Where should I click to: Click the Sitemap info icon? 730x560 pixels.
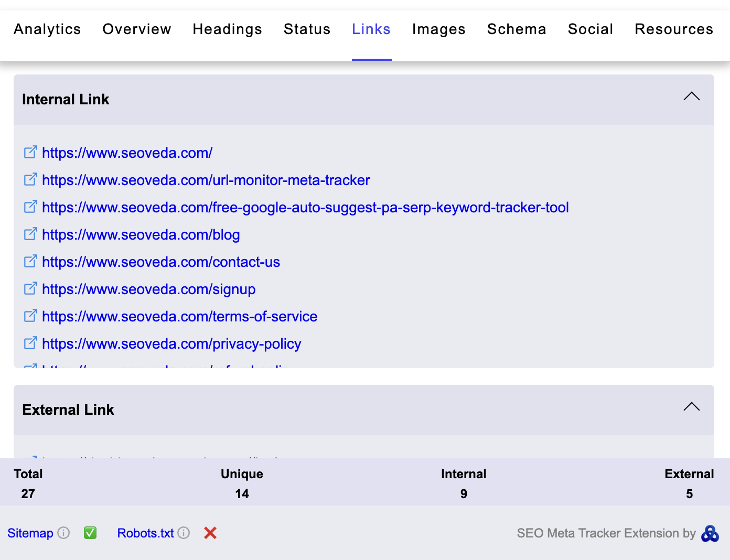coord(63,533)
